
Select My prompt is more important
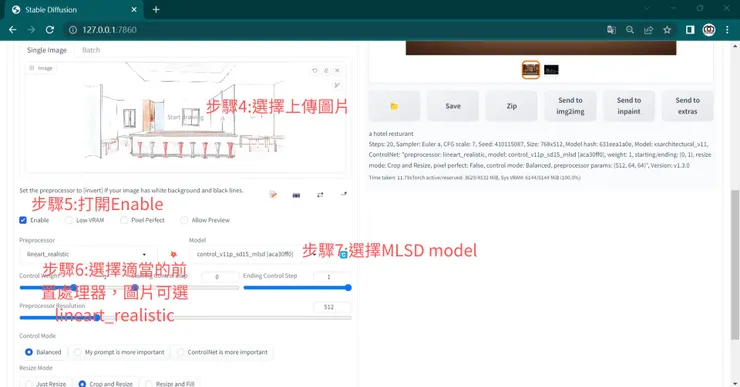click(119, 352)
